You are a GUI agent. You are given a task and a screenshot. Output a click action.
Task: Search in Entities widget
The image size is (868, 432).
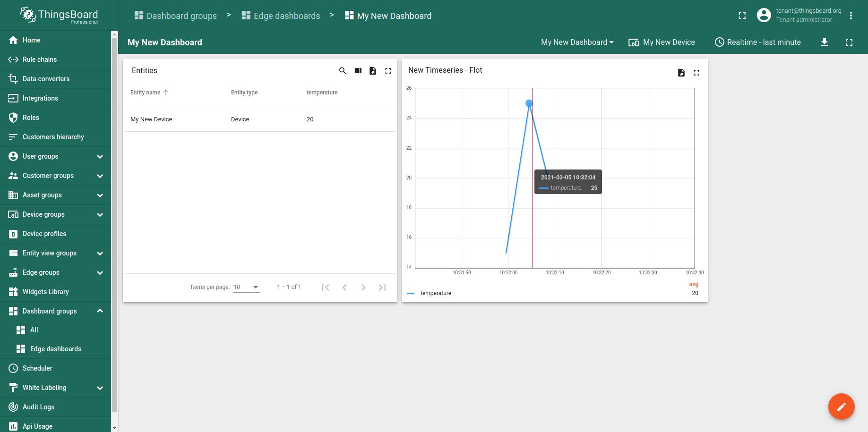tap(343, 71)
